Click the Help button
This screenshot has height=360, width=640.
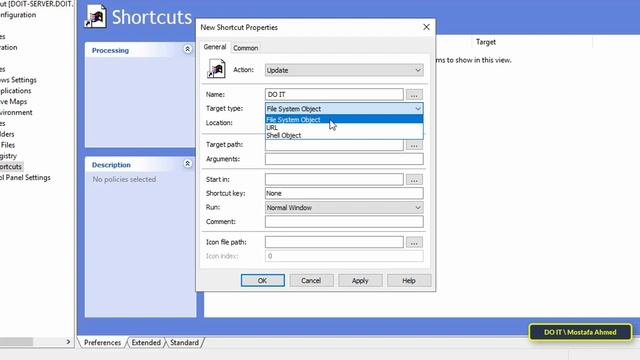coord(409,280)
